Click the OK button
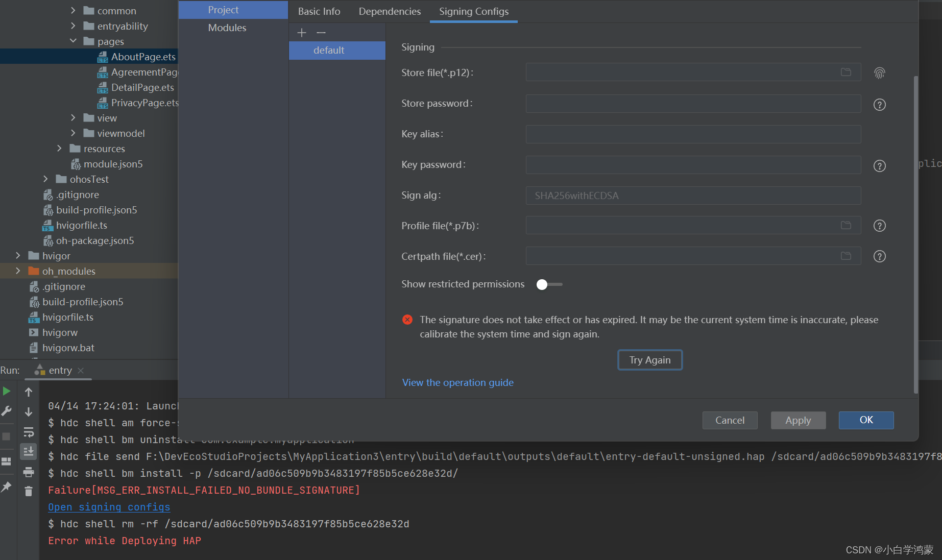 click(x=866, y=420)
